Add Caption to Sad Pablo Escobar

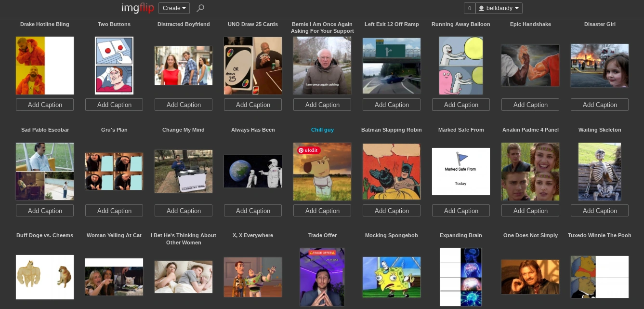pyautogui.click(x=45, y=211)
